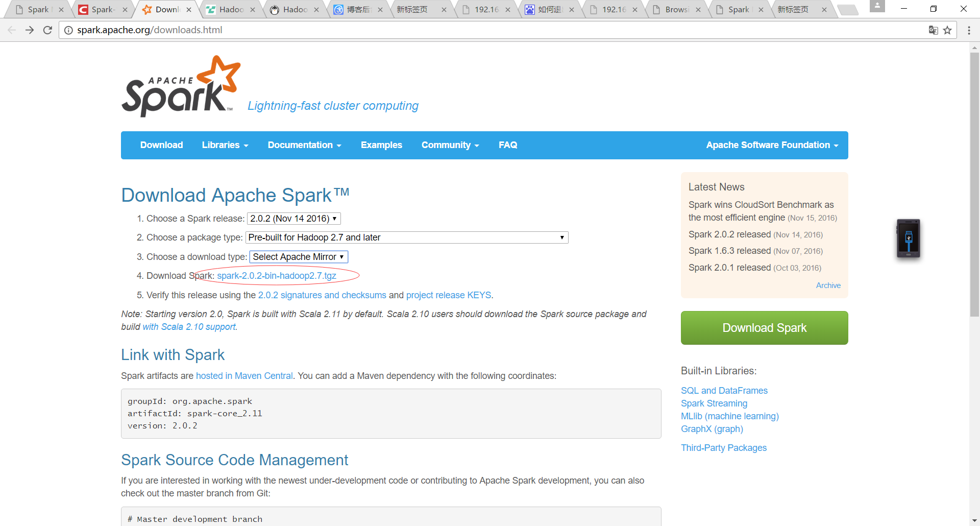The width and height of the screenshot is (980, 526).
Task: Open the Chrome three-dot menu
Action: click(969, 30)
